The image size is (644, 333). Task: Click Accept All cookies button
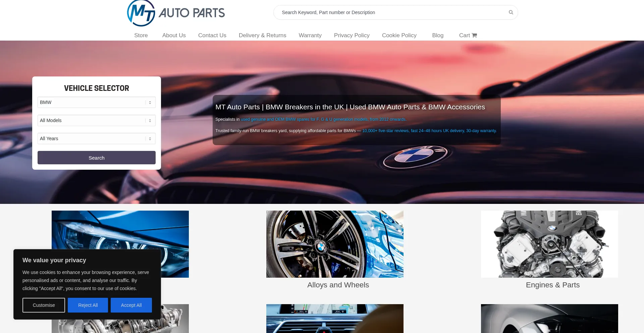pyautogui.click(x=131, y=305)
